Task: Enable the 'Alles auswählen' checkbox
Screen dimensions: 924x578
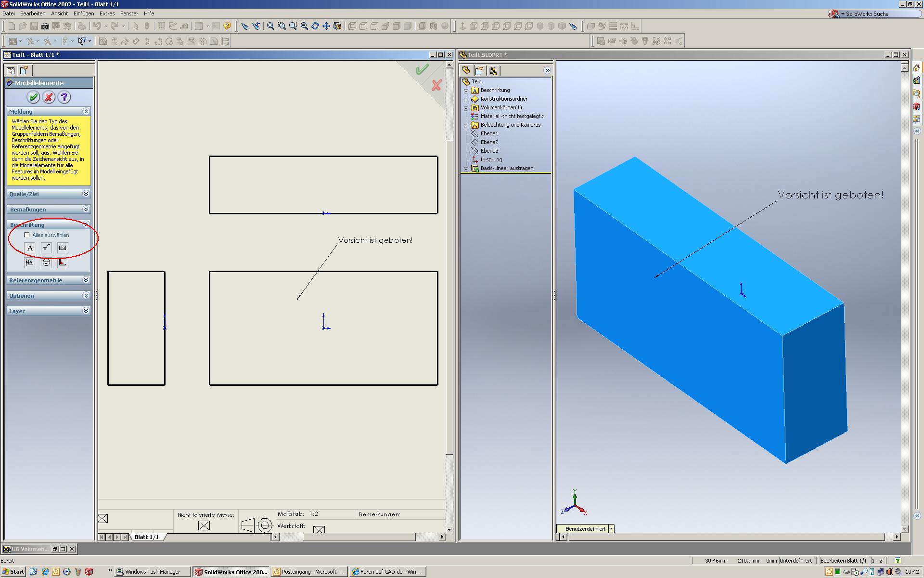Action: click(27, 235)
